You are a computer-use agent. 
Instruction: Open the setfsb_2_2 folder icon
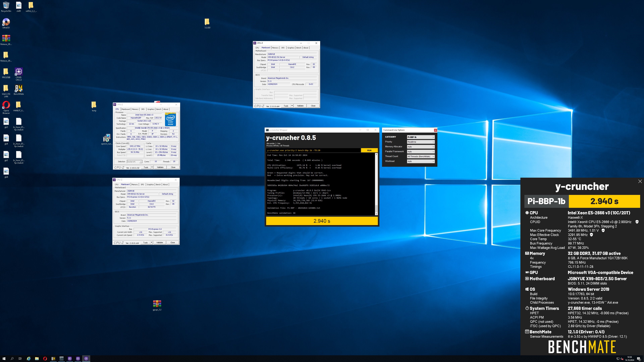(x=31, y=7)
